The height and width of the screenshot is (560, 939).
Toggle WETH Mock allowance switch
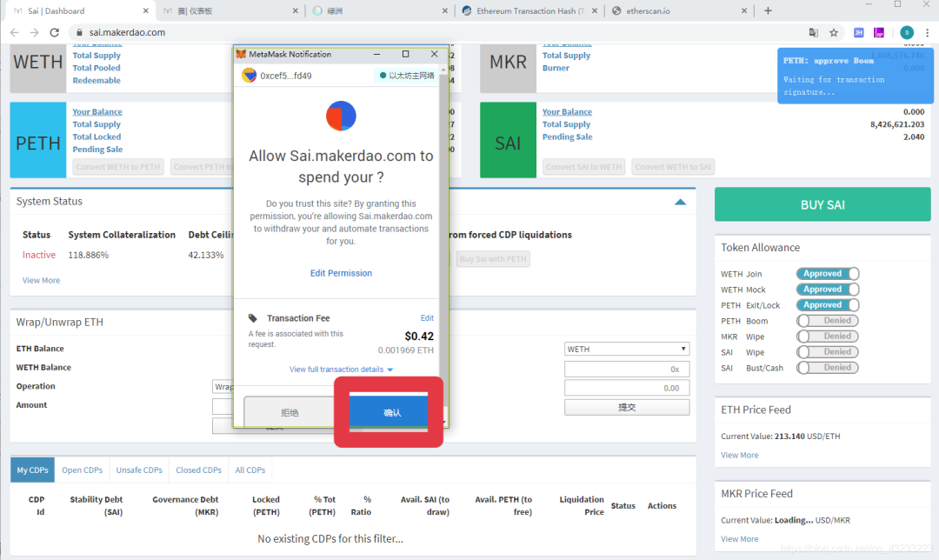tap(828, 290)
